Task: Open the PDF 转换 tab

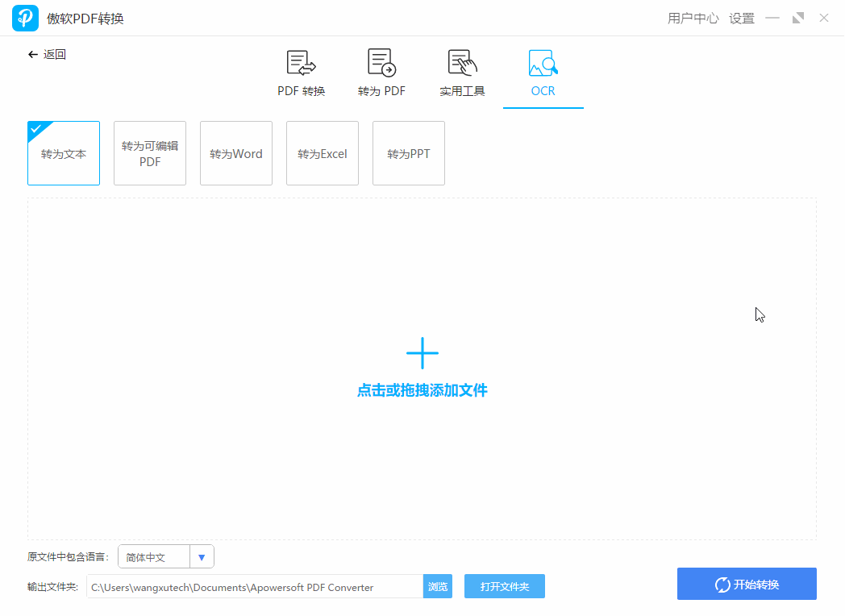Action: pos(302,74)
